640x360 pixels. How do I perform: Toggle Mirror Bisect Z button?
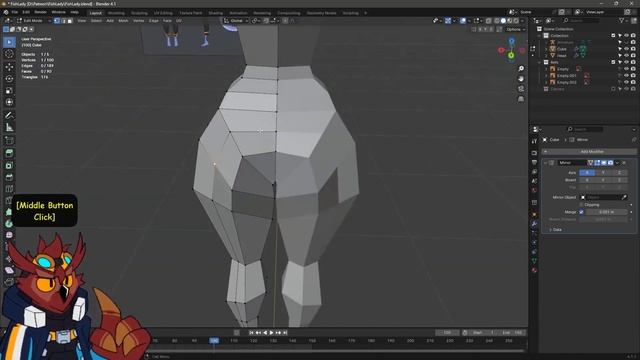click(619, 180)
